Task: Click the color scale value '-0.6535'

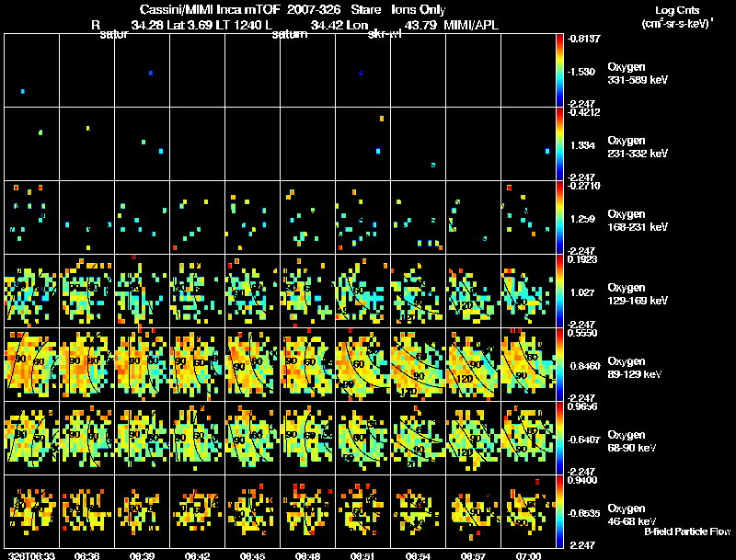Action: [x=583, y=514]
